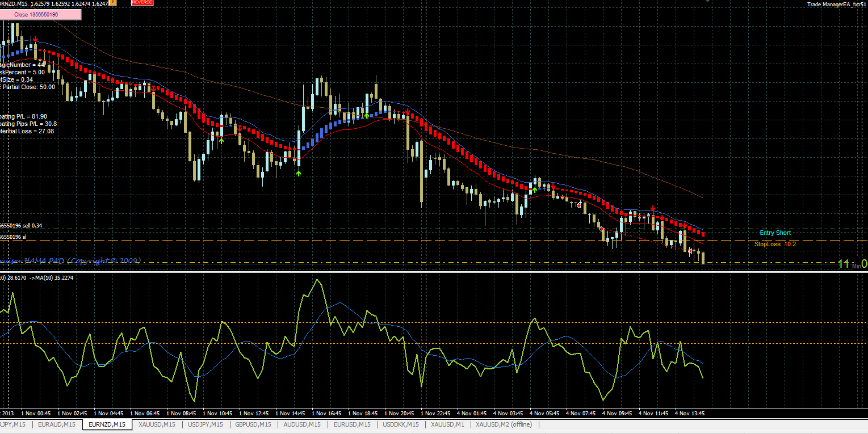Click the green up arrow above 1 Nov 14:45

pyautogui.click(x=299, y=172)
